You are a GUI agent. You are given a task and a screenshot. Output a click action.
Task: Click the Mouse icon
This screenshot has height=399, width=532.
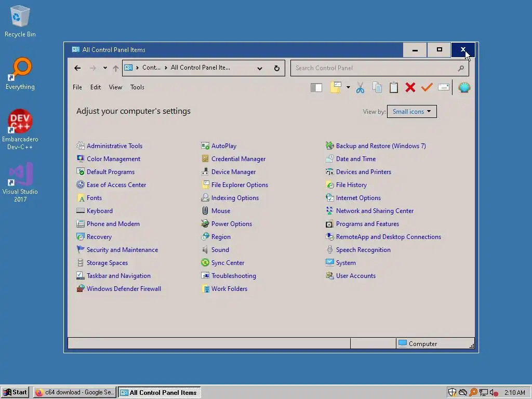pyautogui.click(x=205, y=211)
